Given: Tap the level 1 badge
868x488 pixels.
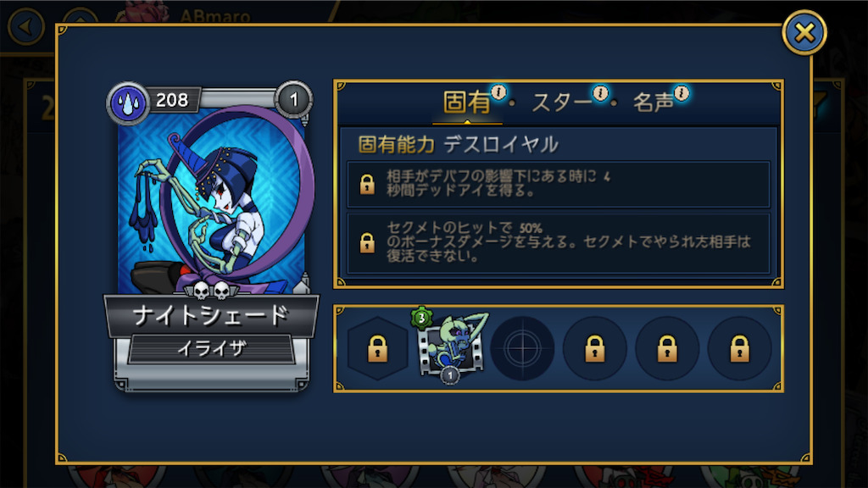Looking at the screenshot, I should tap(293, 100).
